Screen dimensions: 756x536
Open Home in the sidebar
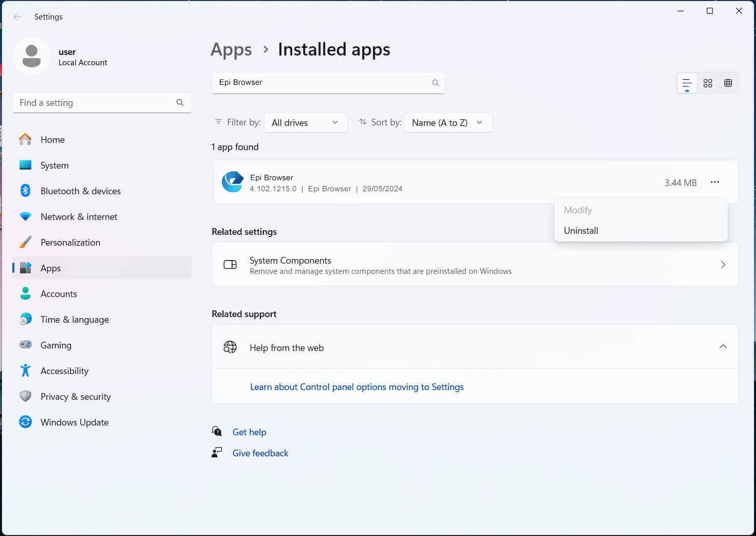tap(102, 139)
